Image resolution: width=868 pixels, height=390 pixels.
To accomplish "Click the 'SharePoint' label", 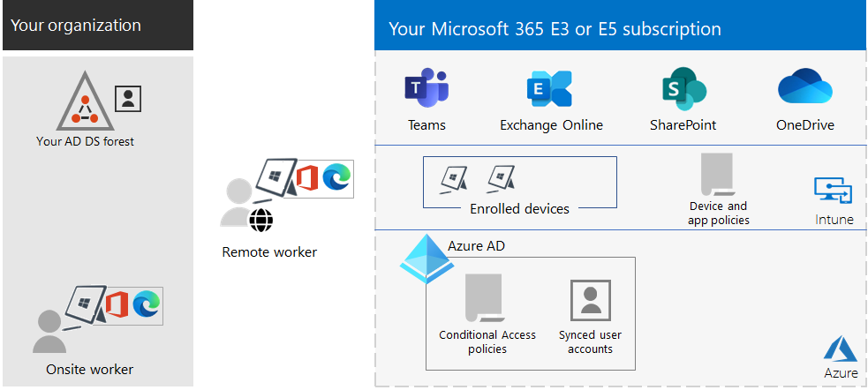I will (x=683, y=125).
